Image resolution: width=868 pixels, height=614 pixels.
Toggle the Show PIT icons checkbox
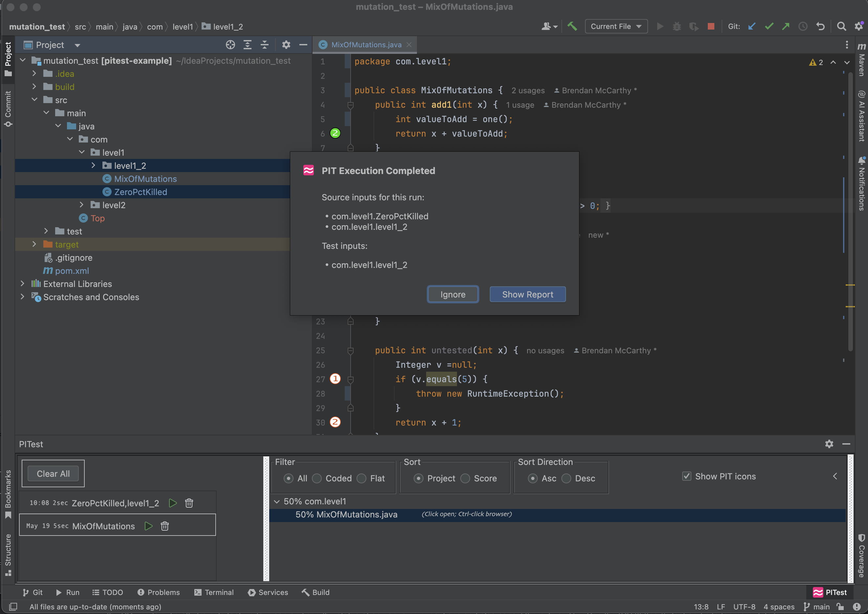coord(686,476)
